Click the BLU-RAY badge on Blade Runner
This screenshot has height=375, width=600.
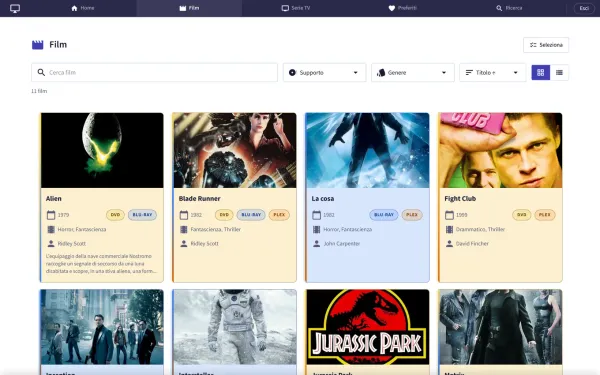click(251, 215)
